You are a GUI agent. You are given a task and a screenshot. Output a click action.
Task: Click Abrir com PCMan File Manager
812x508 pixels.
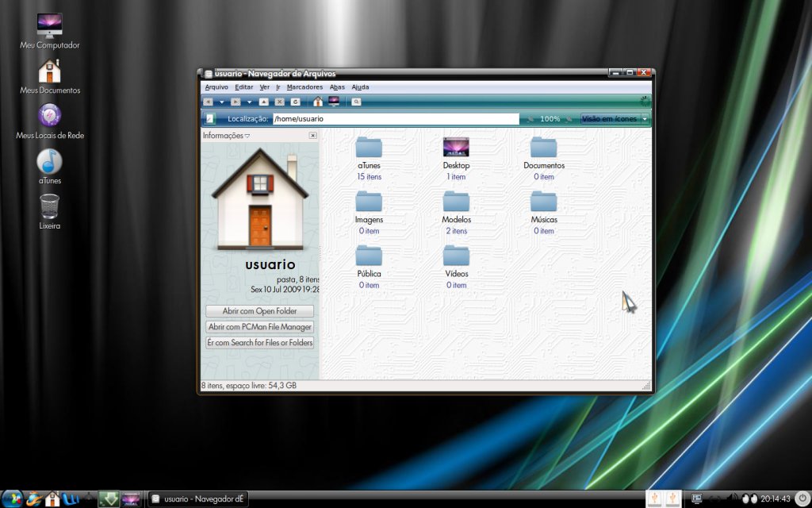click(259, 326)
